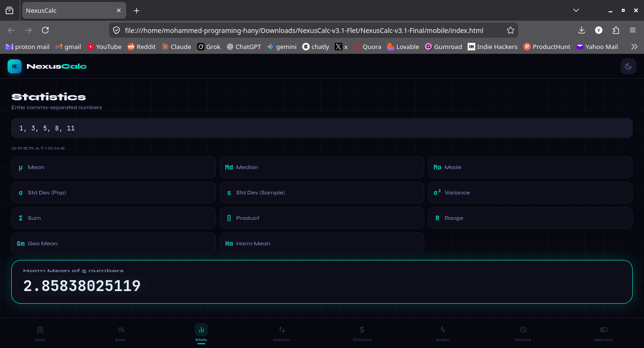Open the Grok bookmark

tap(209, 47)
